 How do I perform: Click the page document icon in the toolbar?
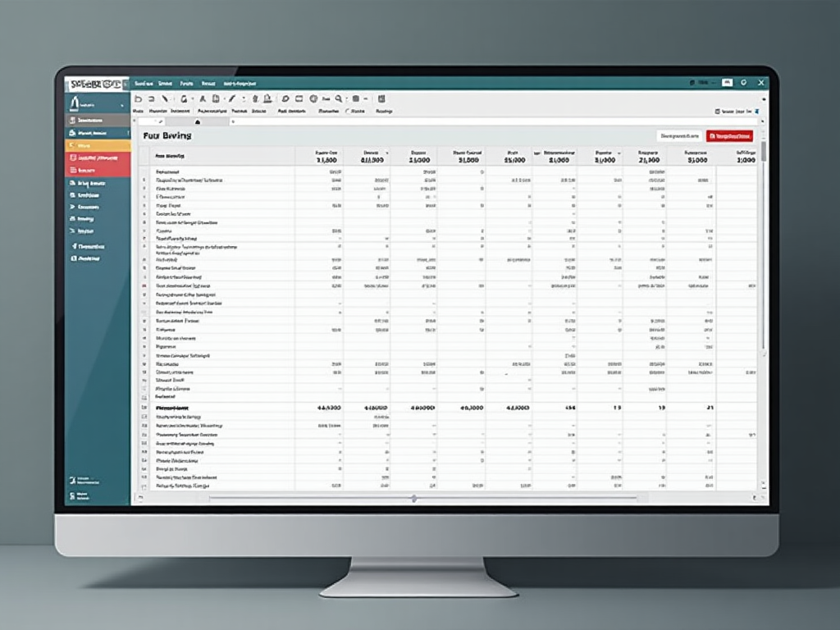pyautogui.click(x=216, y=98)
